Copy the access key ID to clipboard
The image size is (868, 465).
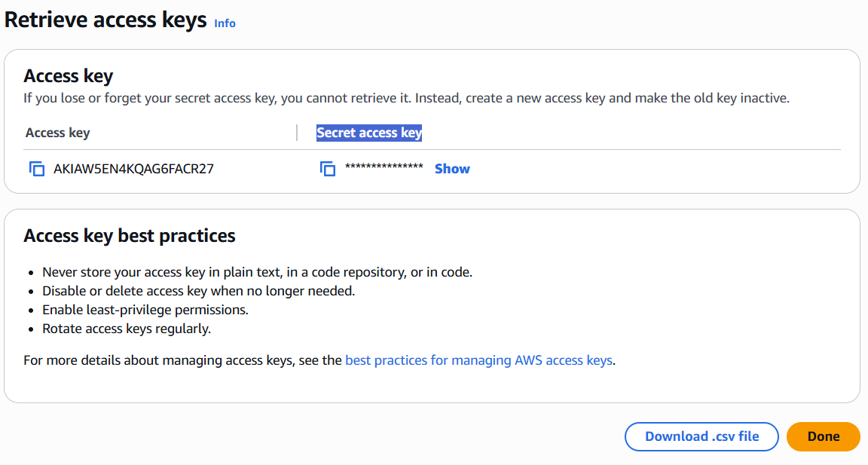click(x=37, y=169)
